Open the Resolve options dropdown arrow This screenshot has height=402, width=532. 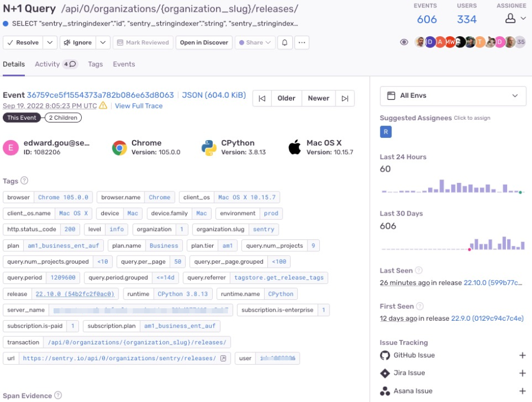point(50,42)
